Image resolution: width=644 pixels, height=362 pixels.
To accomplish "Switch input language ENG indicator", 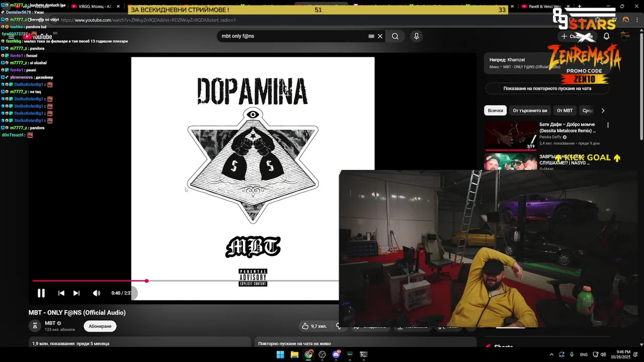I will pyautogui.click(x=584, y=354).
